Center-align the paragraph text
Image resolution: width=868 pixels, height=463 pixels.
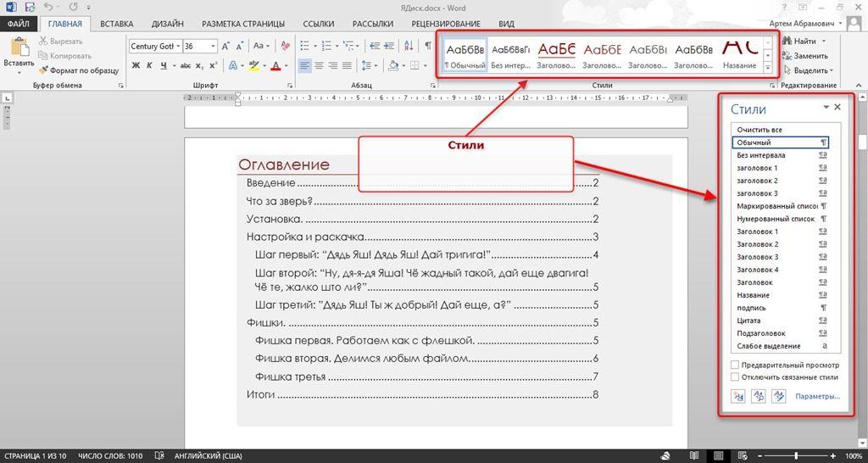tap(320, 66)
